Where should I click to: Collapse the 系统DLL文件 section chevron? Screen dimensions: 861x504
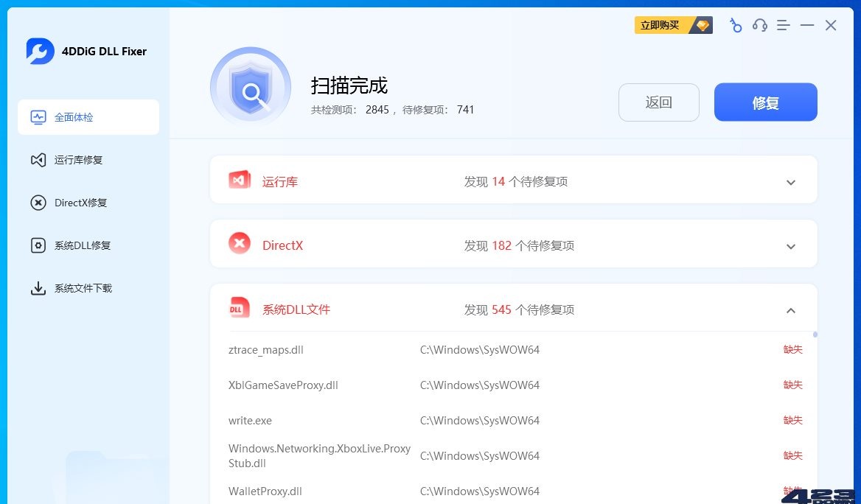pyautogui.click(x=791, y=311)
